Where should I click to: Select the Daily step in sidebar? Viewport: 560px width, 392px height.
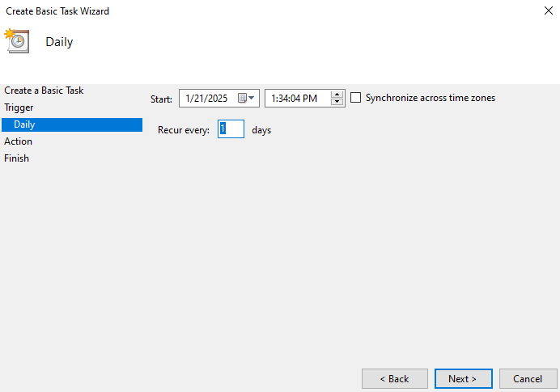24,124
